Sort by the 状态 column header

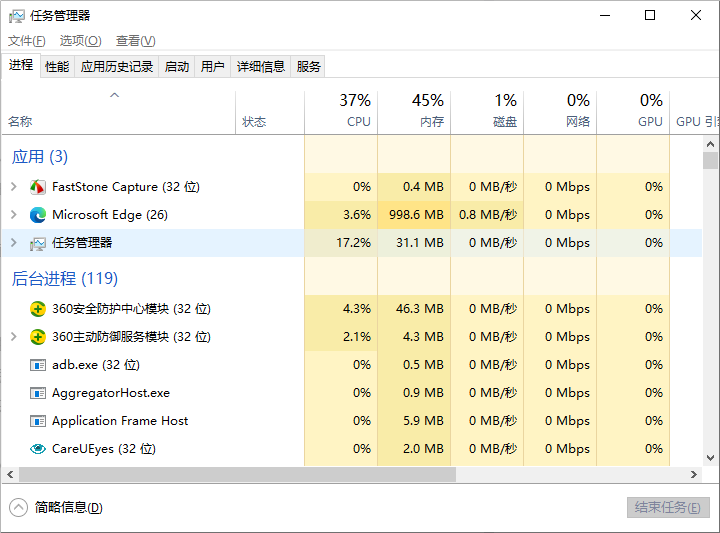270,112
